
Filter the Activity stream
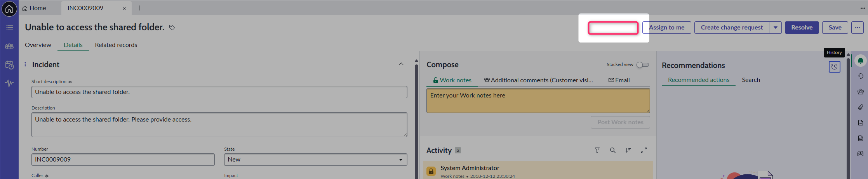pos(597,150)
